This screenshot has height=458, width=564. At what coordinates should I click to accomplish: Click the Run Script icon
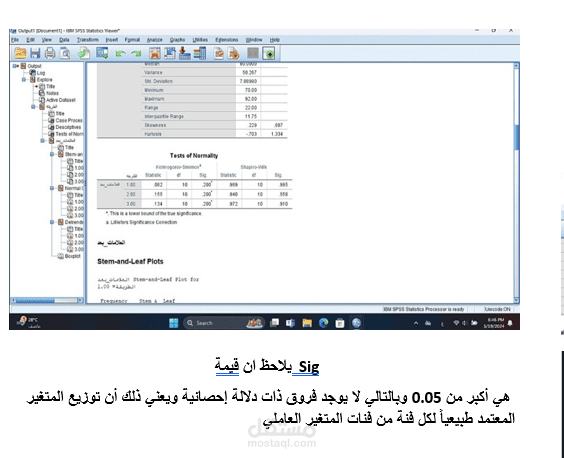pyautogui.click(x=233, y=53)
